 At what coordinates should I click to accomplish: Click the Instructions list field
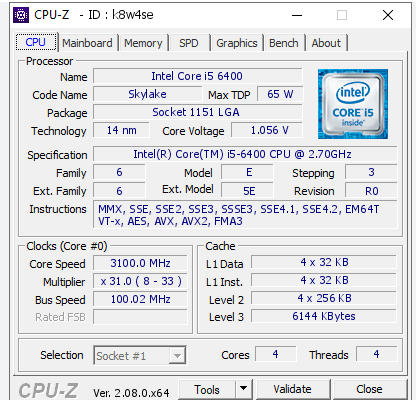[245, 215]
